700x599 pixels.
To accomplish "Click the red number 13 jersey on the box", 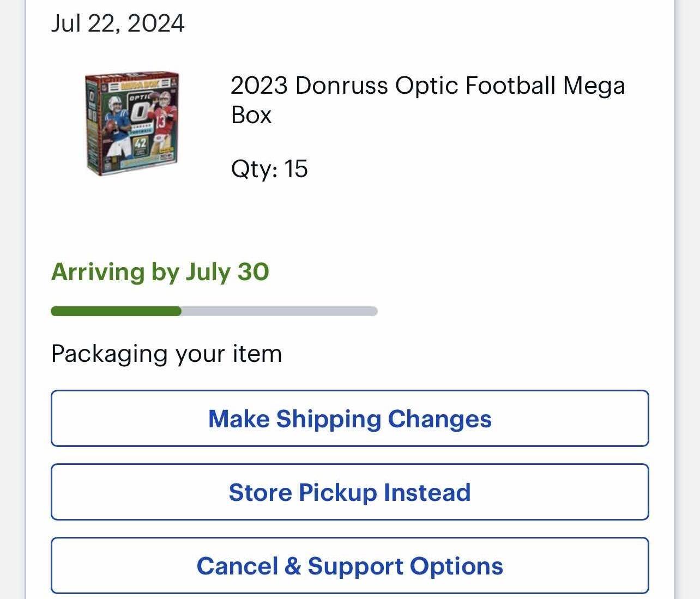I will tap(161, 121).
